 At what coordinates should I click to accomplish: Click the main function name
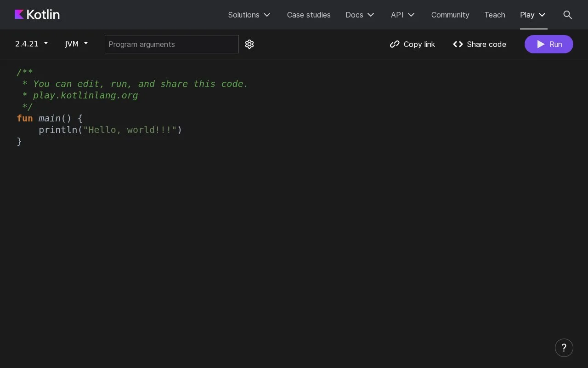[50, 118]
